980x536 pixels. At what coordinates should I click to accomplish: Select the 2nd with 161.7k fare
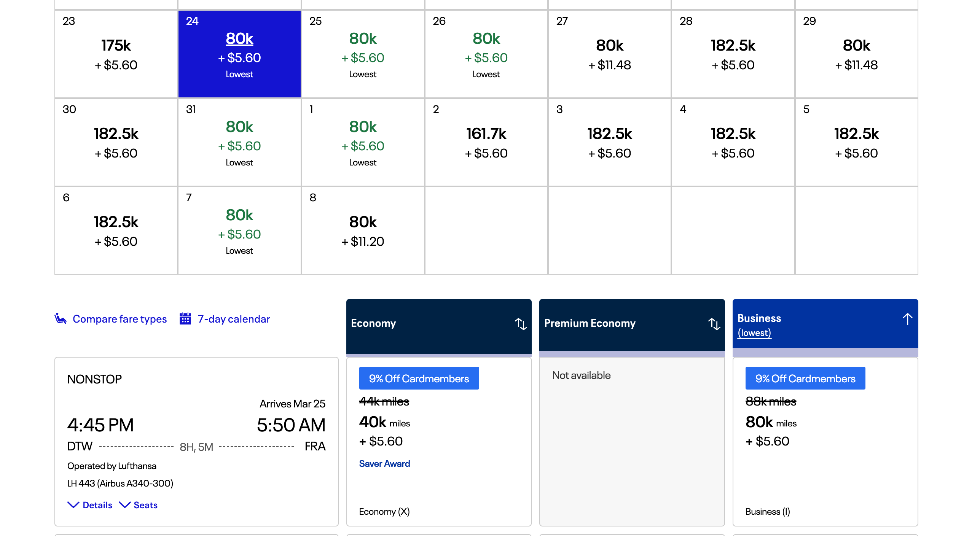[486, 142]
